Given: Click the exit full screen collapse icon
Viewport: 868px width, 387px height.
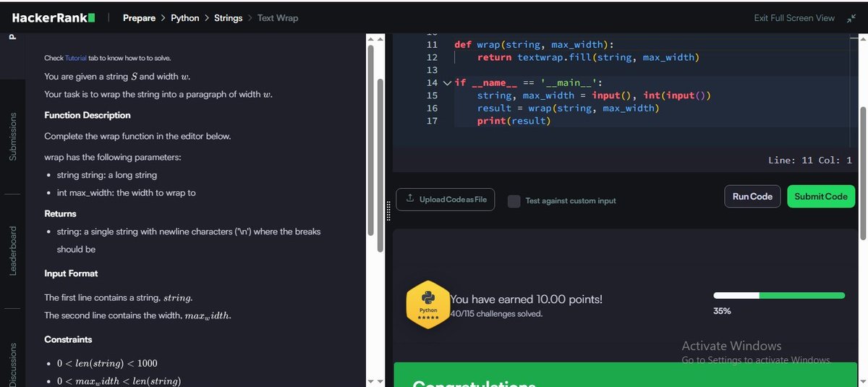Looking at the screenshot, I should click(x=851, y=18).
